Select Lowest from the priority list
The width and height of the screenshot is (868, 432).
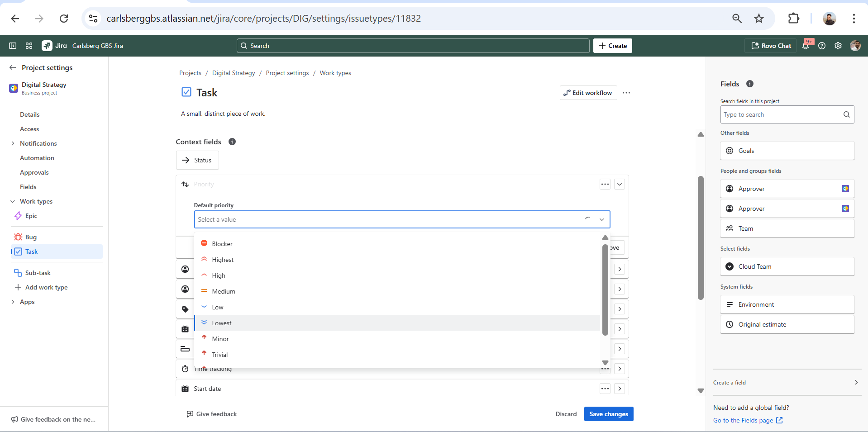click(x=221, y=323)
